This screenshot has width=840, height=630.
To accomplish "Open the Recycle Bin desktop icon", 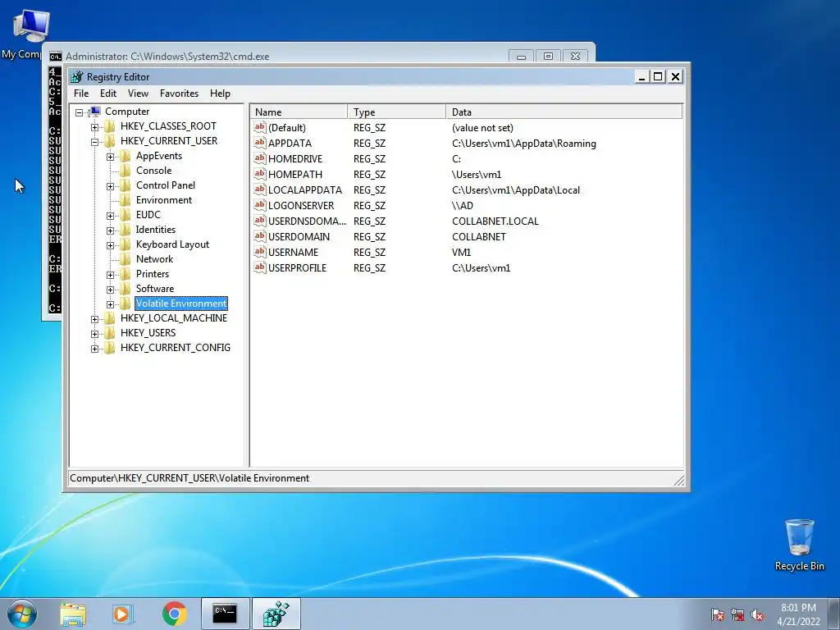I will 799,545.
